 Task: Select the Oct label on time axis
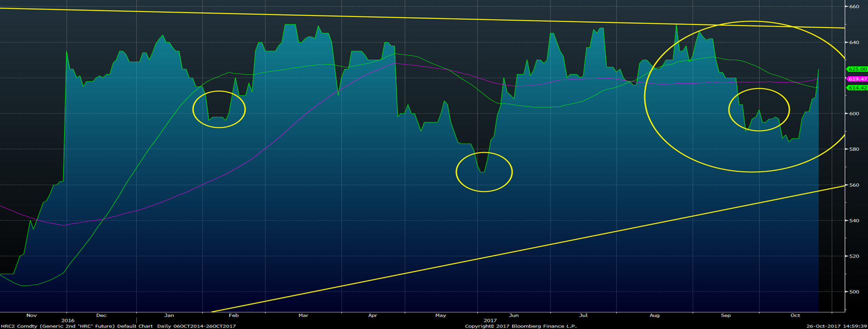point(795,315)
